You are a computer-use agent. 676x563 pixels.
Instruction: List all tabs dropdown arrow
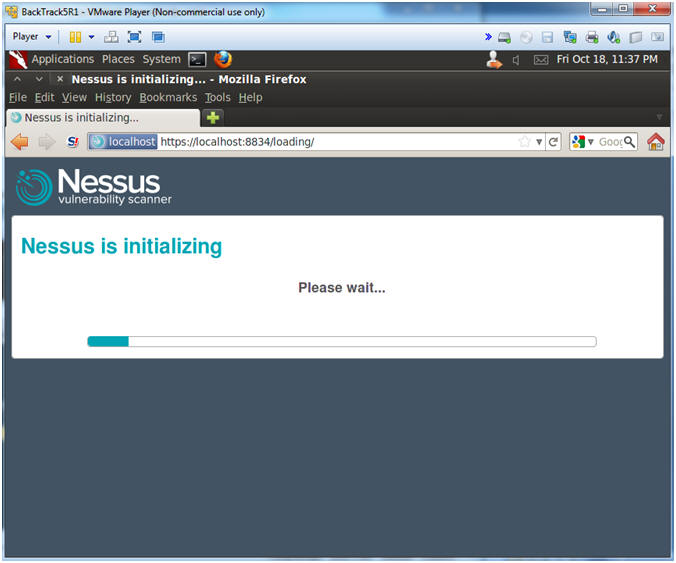[659, 117]
